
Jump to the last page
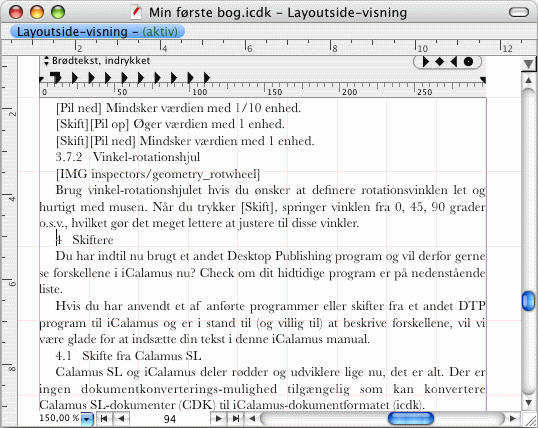[236, 418]
